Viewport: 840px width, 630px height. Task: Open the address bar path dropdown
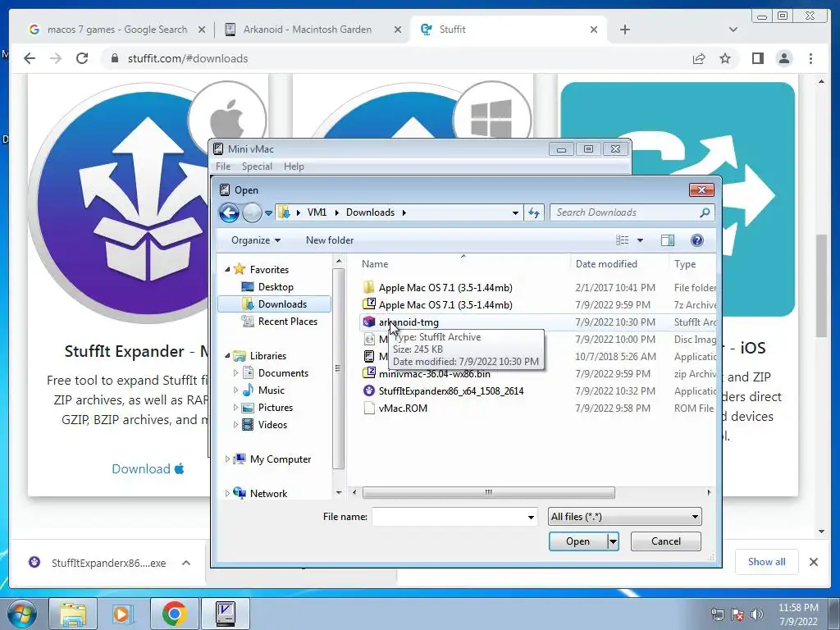(x=515, y=212)
